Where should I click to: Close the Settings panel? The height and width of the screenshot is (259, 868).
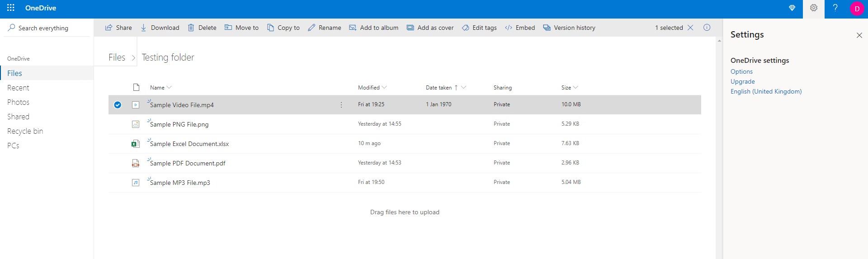tap(859, 35)
